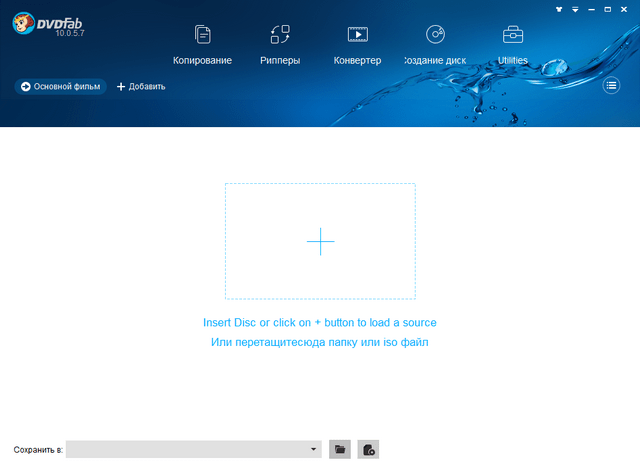Minimize the DVDFab window
The width and height of the screenshot is (640, 467).
[x=591, y=9]
